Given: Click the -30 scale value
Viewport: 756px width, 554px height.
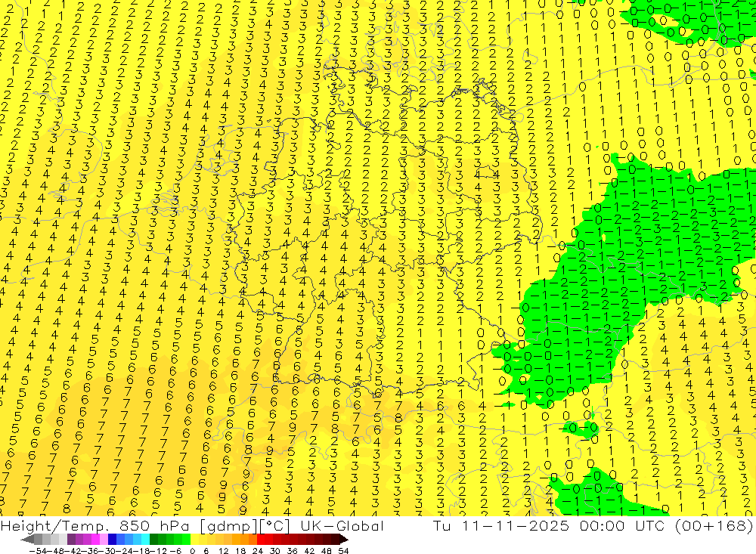Looking at the screenshot, I should pos(107,551).
